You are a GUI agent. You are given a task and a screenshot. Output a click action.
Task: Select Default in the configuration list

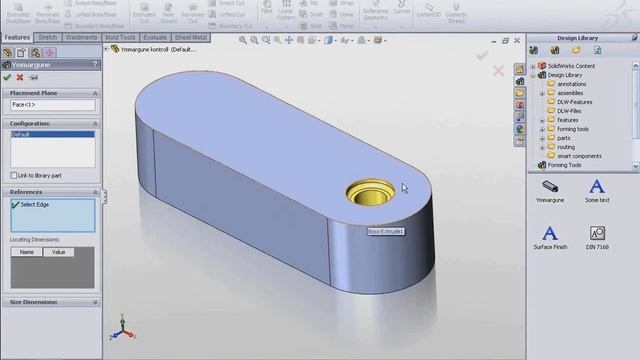pyautogui.click(x=53, y=134)
